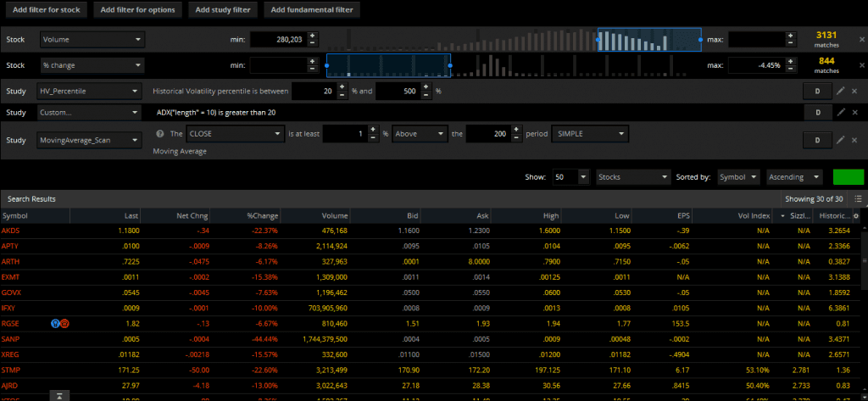This screenshot has width=868, height=401.
Task: Click column customize gear icon
Action: 856,216
